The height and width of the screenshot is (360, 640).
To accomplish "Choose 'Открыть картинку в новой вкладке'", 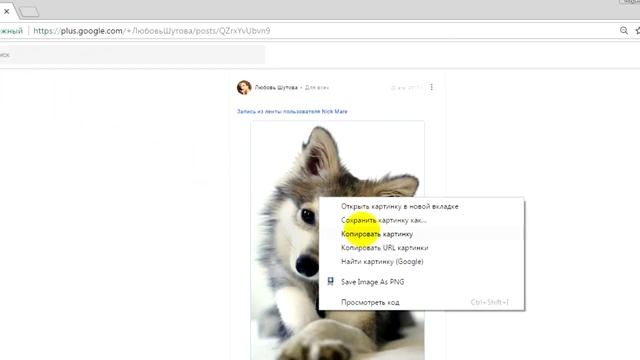I will coord(422,207).
